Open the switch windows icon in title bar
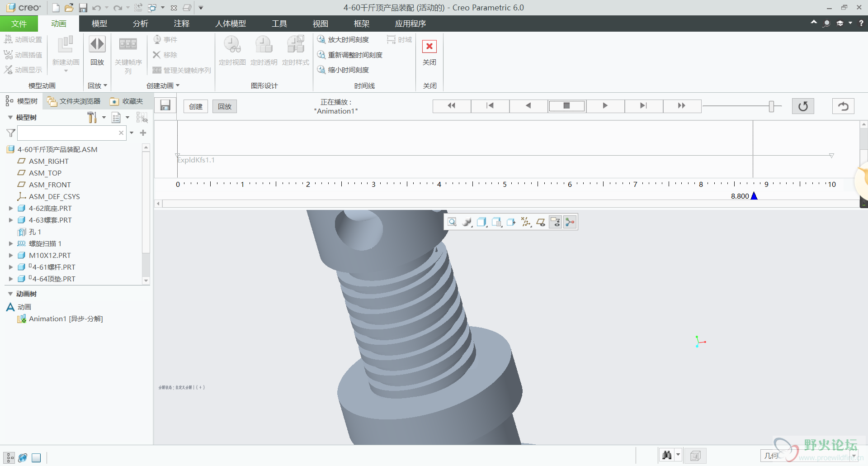The width and height of the screenshot is (868, 466). [x=152, y=8]
